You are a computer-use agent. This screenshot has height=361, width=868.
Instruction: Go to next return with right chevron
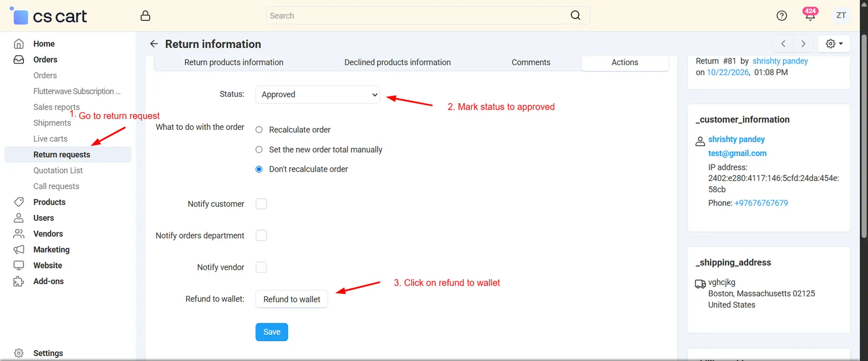803,44
